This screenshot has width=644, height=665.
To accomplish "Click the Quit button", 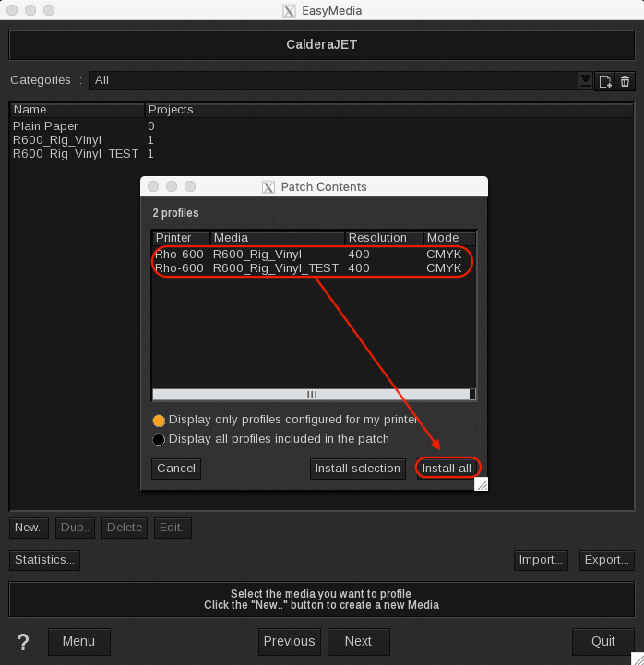I will [603, 642].
